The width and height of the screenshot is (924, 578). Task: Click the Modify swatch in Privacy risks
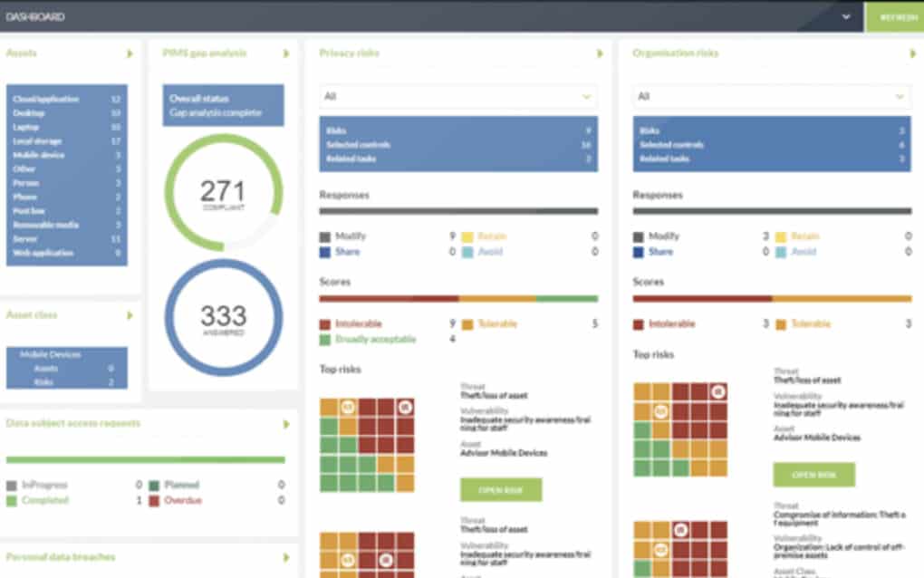(x=324, y=236)
